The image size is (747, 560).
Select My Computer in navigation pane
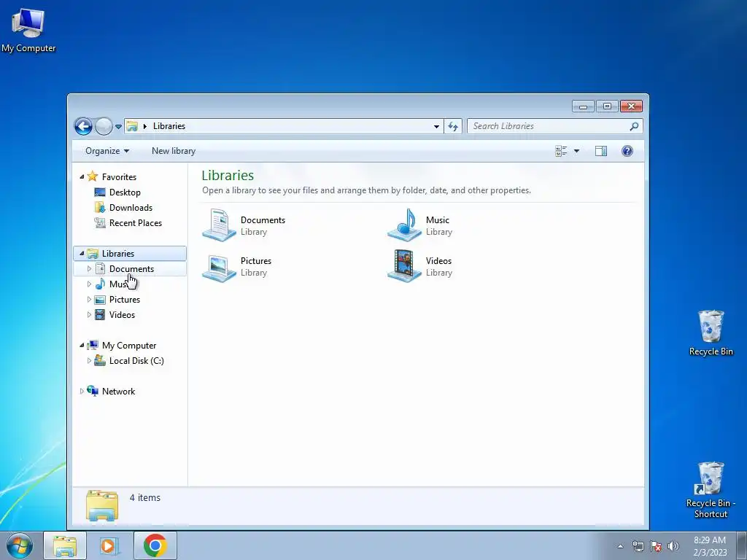pos(129,346)
